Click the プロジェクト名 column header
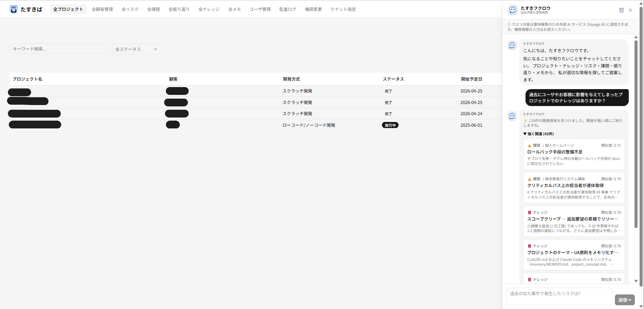Screen dimensions: 644x309 [27, 79]
